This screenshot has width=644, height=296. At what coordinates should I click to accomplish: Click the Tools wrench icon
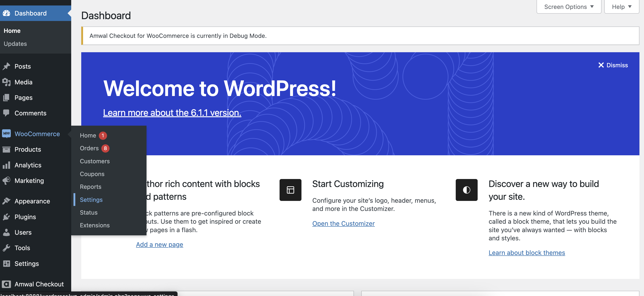[x=6, y=248]
